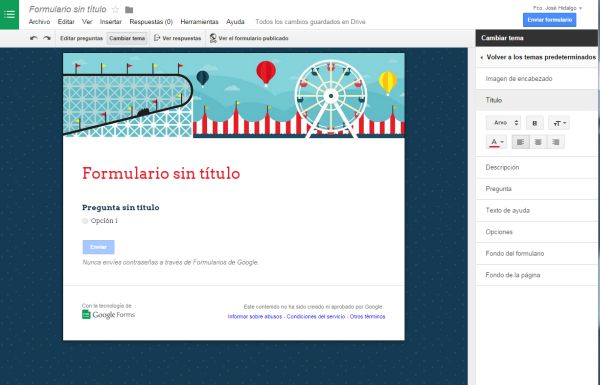Expand the Fondo de la página section

(536, 275)
